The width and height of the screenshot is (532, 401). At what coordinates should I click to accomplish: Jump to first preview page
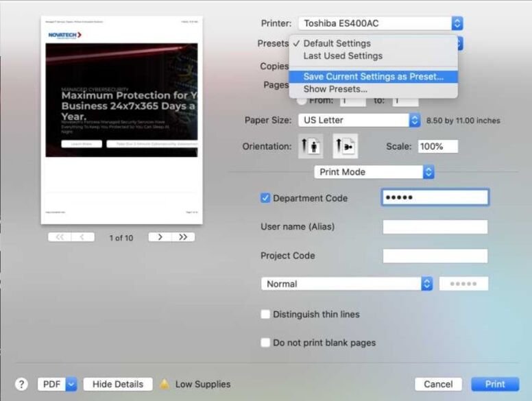tap(60, 237)
